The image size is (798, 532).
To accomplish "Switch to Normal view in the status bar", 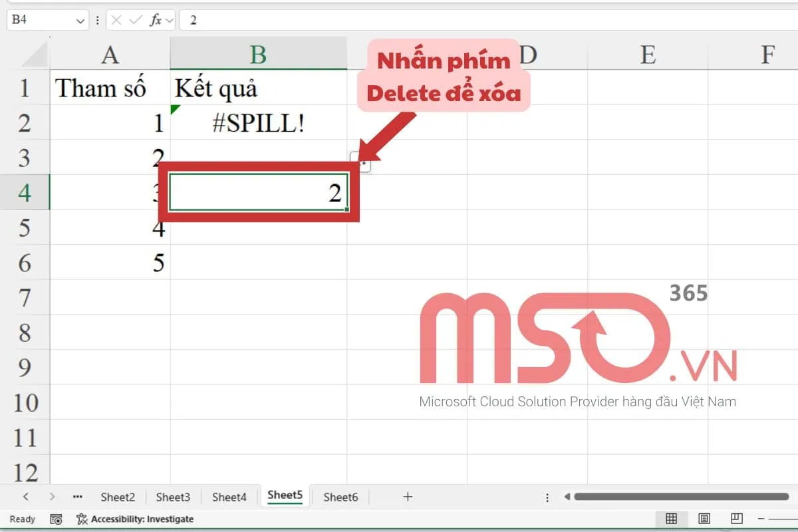I will pos(672,519).
